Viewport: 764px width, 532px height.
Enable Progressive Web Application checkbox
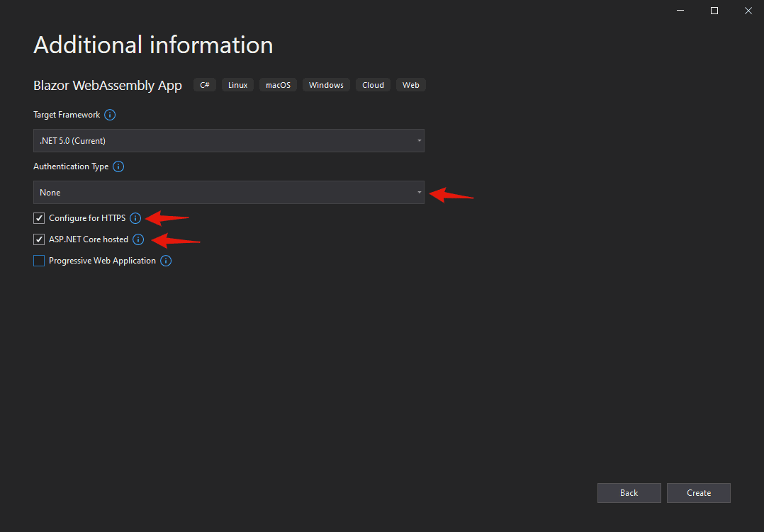[39, 261]
